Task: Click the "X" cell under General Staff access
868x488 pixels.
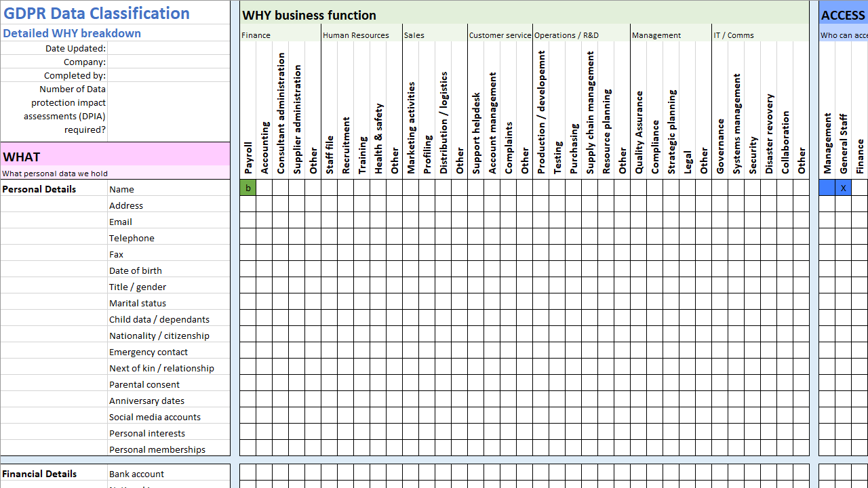Action: point(843,188)
